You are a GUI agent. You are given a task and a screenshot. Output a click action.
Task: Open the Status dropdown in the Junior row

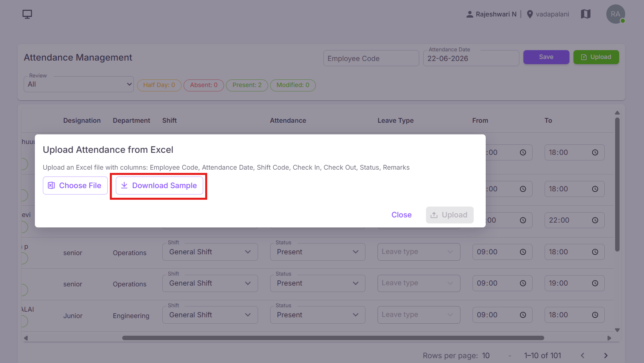pyautogui.click(x=318, y=315)
